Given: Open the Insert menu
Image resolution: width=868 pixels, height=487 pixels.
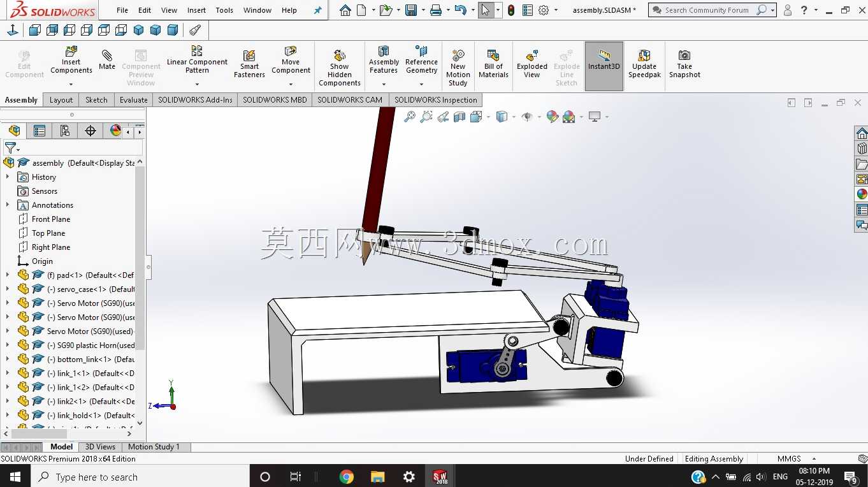Looking at the screenshot, I should 196,10.
